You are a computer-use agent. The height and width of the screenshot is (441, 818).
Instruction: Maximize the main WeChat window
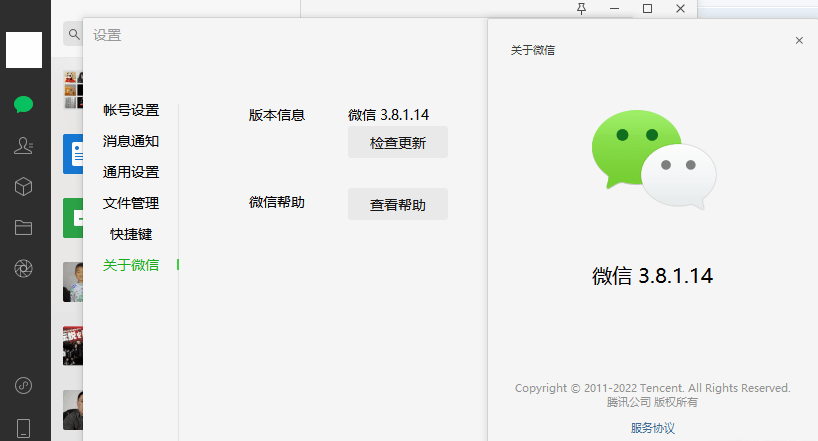647,8
